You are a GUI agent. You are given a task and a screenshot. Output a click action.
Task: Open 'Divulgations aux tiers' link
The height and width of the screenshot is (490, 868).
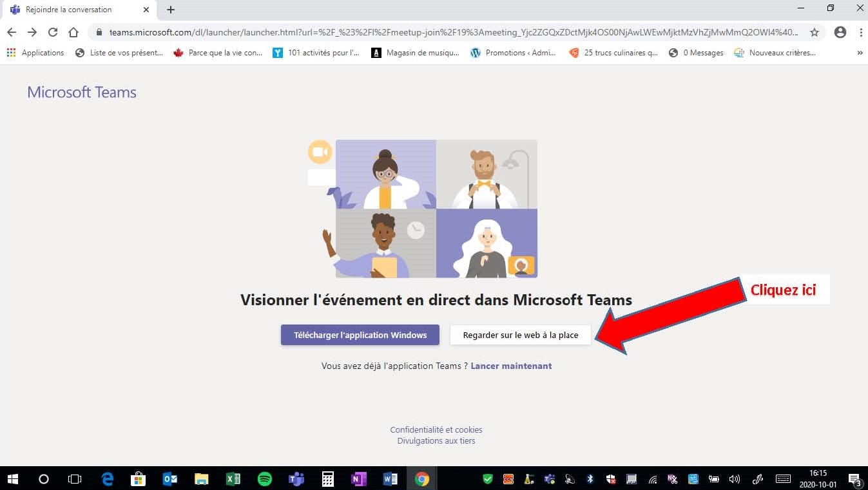pos(436,441)
